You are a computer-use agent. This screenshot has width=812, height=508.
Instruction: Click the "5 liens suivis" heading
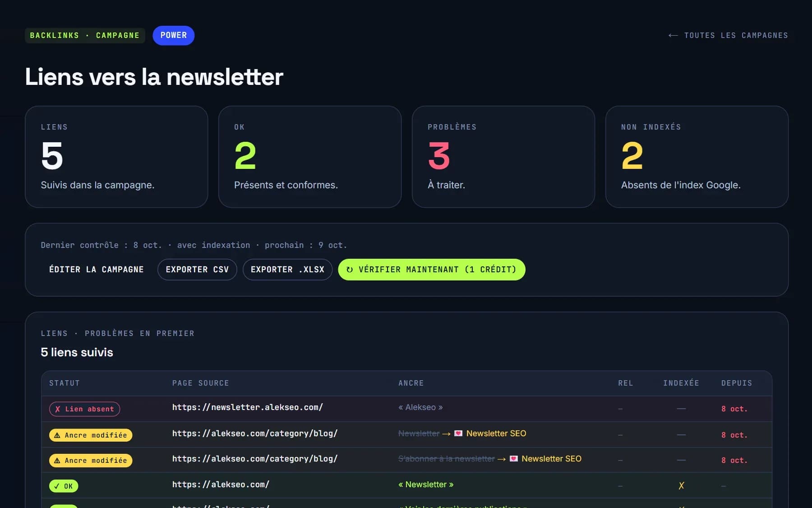(x=77, y=352)
